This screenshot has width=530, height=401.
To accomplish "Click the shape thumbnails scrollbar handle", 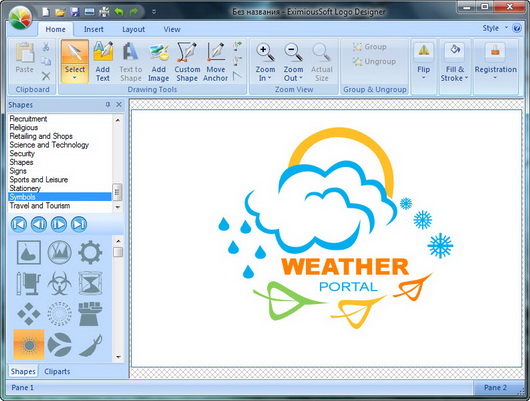I will pyautogui.click(x=118, y=252).
